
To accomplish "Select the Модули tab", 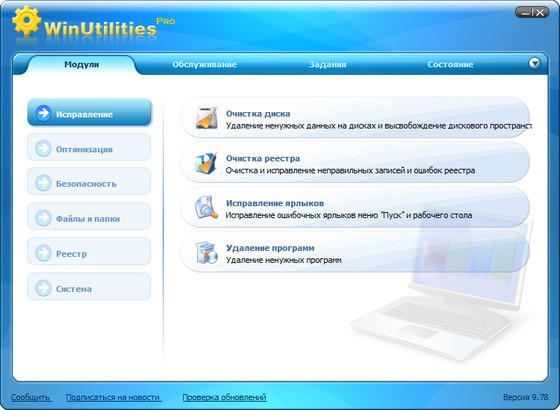I will [81, 65].
